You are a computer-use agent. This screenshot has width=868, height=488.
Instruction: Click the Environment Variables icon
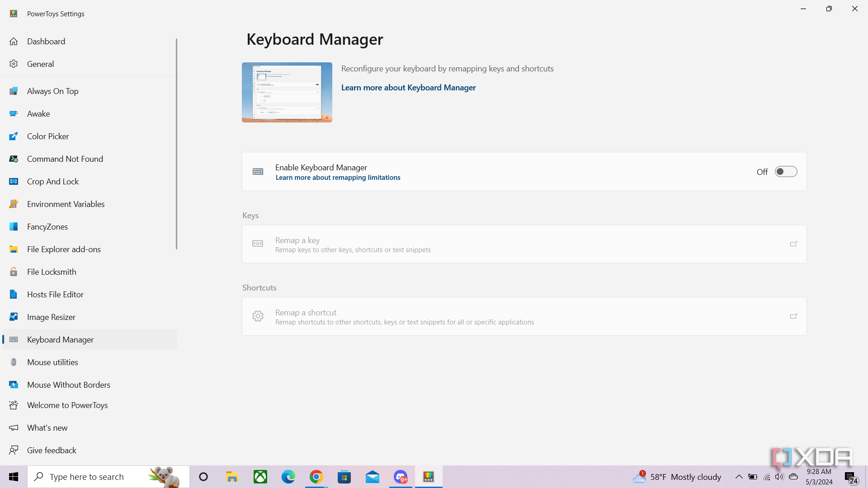[14, 204]
